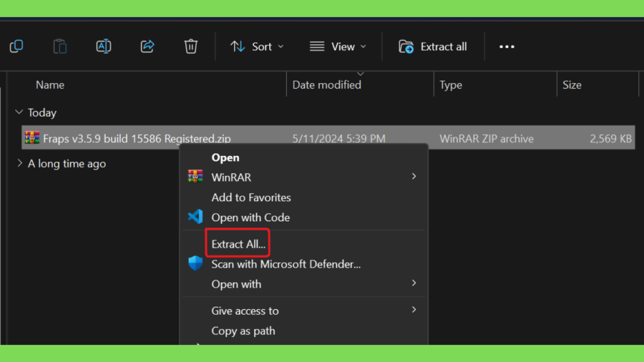This screenshot has height=362, width=644.
Task: Click the Extract all toolbar button
Action: tap(433, 47)
